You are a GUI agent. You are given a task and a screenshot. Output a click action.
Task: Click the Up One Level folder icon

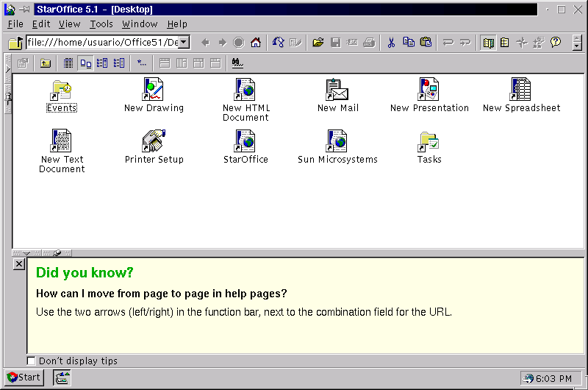click(x=46, y=63)
